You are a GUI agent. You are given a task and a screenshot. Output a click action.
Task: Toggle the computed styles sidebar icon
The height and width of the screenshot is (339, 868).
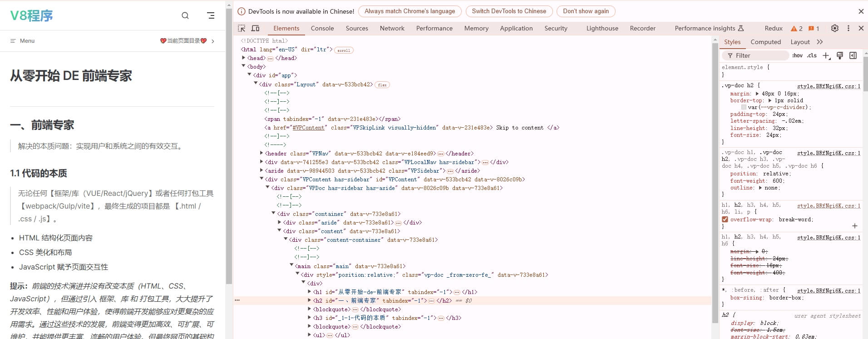(853, 55)
